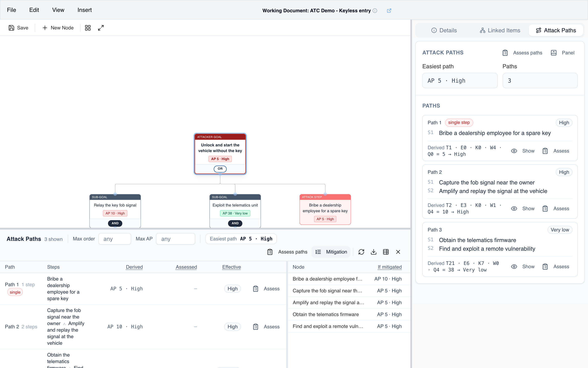Click the Panel button in sidebar
Viewport: 588px width, 368px height.
pyautogui.click(x=562, y=53)
